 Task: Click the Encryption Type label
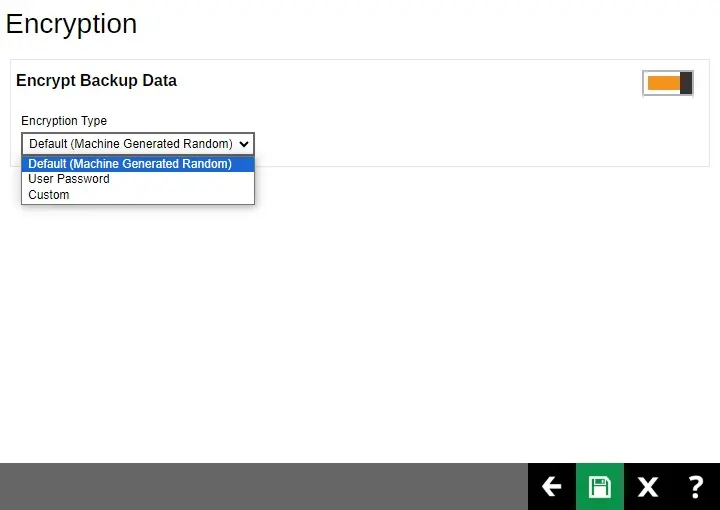point(64,121)
